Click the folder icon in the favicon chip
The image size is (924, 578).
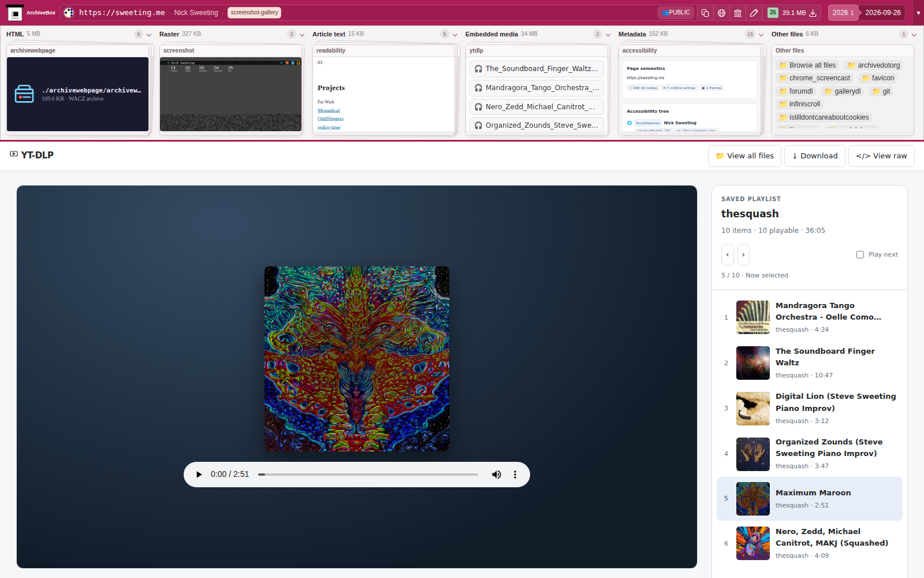(x=866, y=78)
